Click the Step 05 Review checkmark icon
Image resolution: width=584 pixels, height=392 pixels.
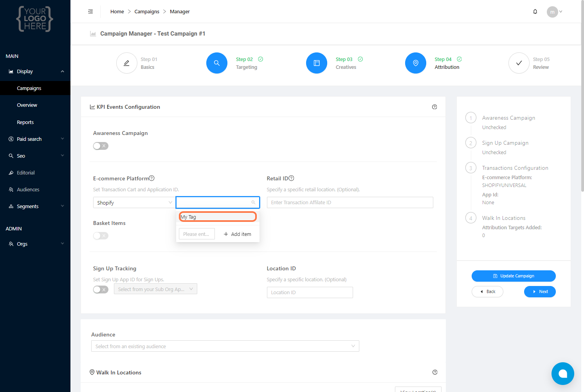[519, 63]
